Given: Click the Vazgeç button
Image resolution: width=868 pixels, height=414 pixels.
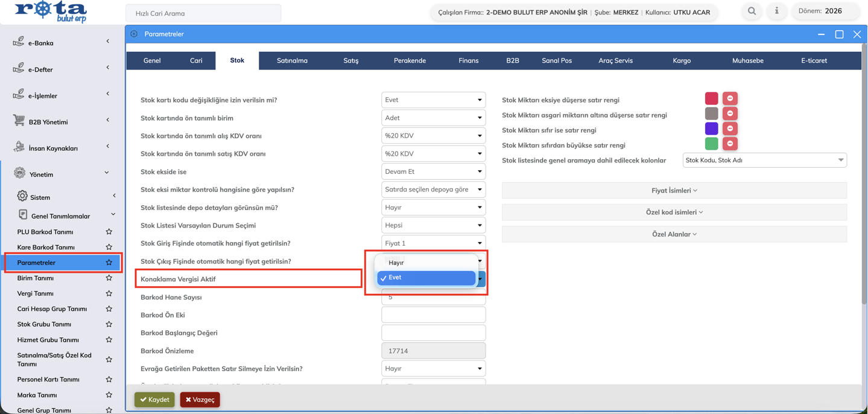Looking at the screenshot, I should click(x=200, y=400).
